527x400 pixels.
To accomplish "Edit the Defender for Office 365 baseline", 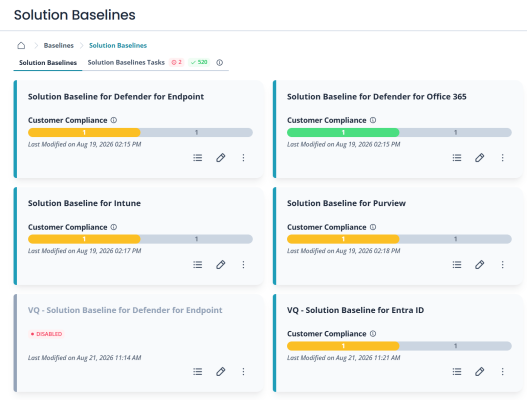I will coord(479,158).
